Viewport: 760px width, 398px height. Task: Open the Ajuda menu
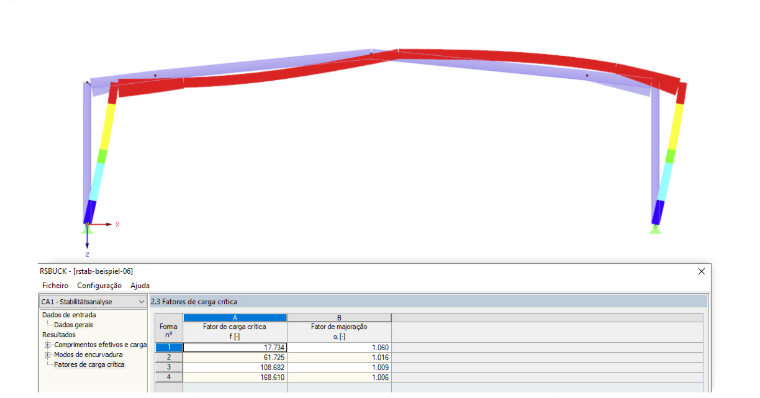pos(140,286)
